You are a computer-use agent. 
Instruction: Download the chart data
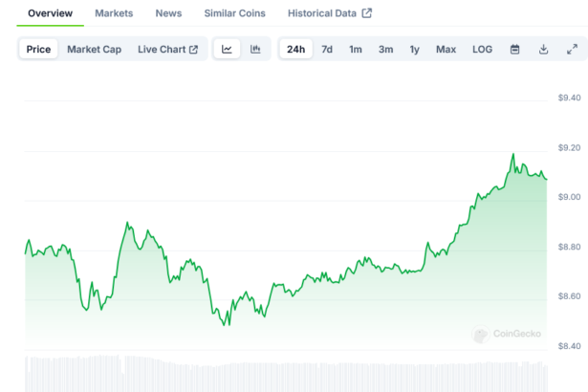tap(543, 50)
